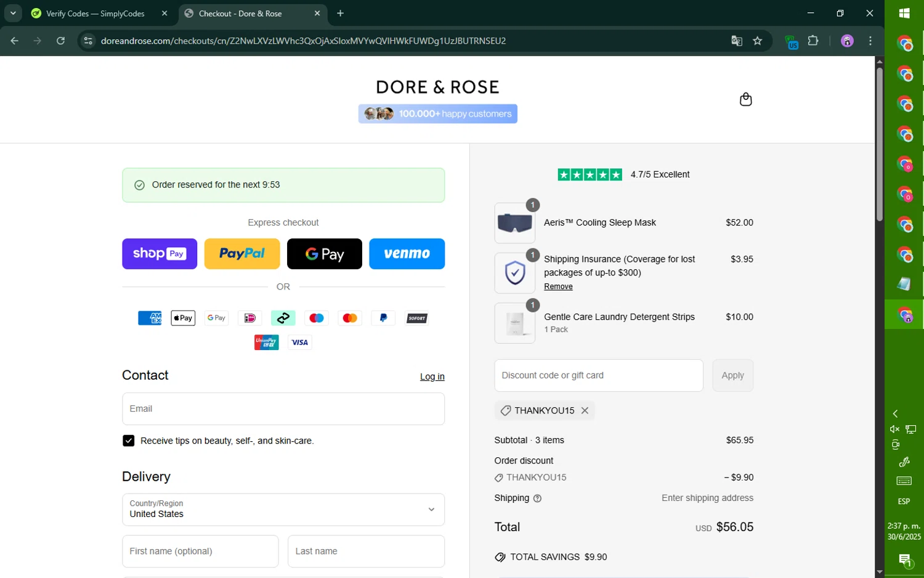Image resolution: width=924 pixels, height=578 pixels.
Task: Pay with the PayPal express button
Action: click(242, 254)
